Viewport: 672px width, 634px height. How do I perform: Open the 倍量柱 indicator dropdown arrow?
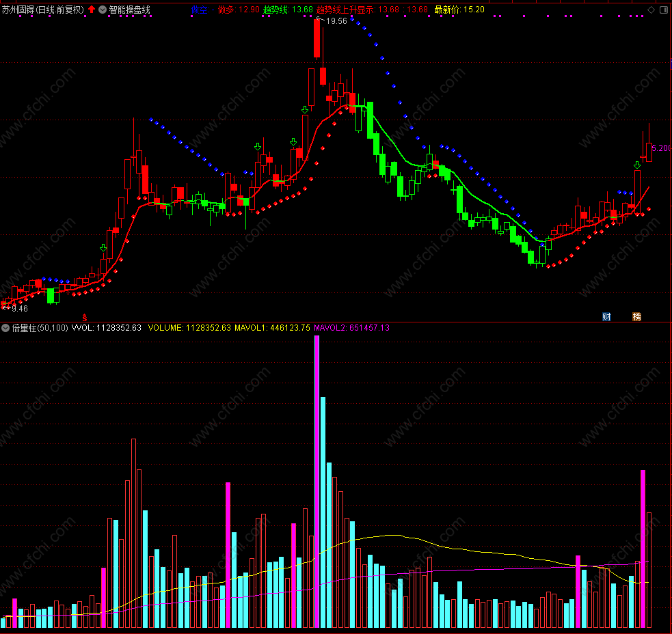5,328
